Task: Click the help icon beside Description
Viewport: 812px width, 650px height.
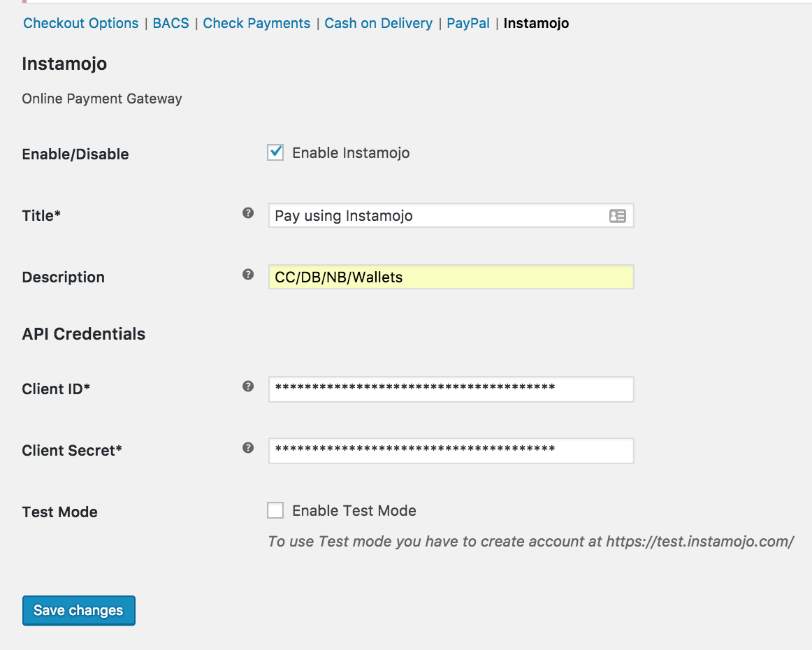Action: point(248,275)
